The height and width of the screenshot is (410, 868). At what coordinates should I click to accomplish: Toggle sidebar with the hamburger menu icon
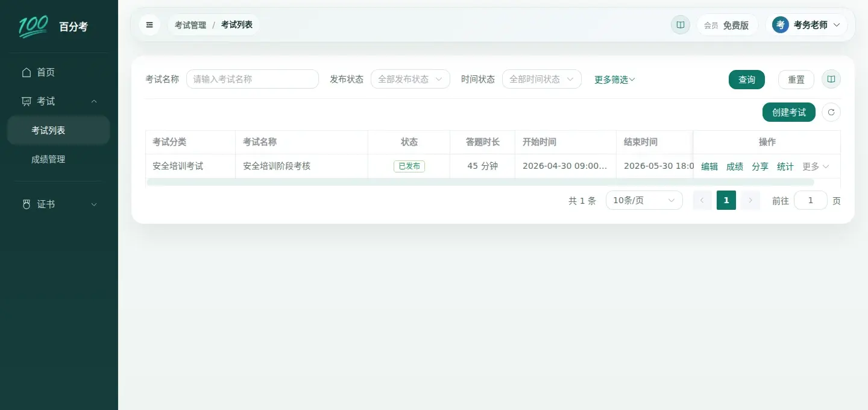(149, 25)
